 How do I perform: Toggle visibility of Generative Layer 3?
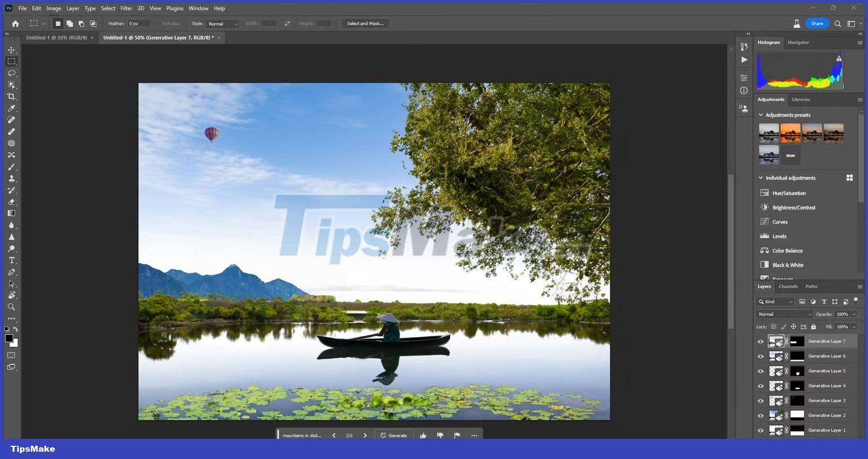[x=761, y=400]
